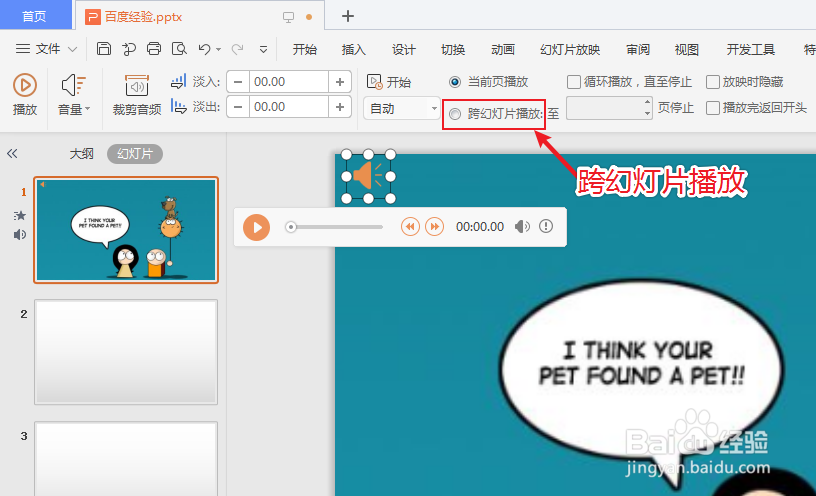The height and width of the screenshot is (496, 816).
Task: Click the info icon in audio bar
Action: [x=546, y=226]
